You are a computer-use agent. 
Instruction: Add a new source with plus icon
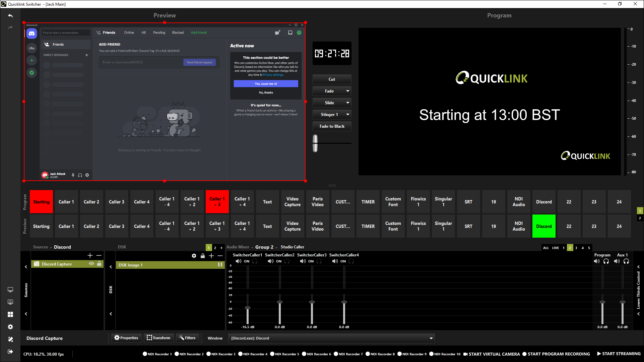[90, 255]
